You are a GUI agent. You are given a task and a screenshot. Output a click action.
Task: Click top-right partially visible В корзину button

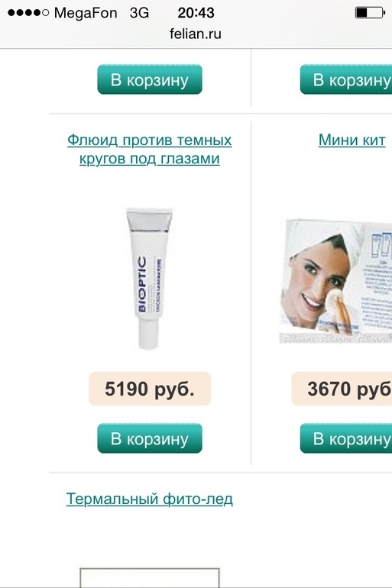tap(346, 79)
